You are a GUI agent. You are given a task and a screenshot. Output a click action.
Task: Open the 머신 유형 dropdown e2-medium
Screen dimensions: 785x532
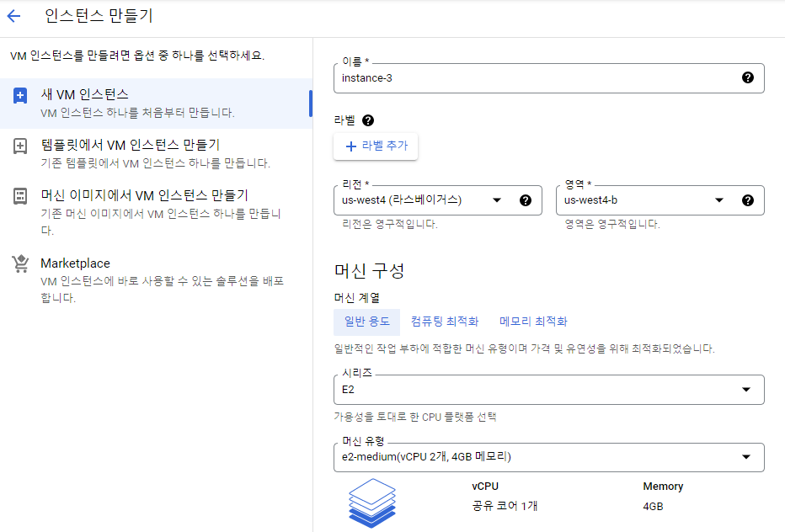(548, 457)
